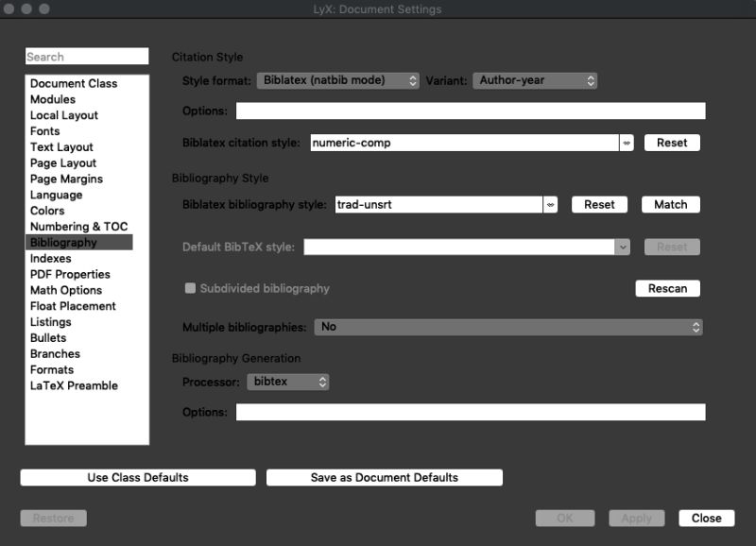Screen dimensions: 756x546
Task: Apply the document settings
Action: click(x=636, y=518)
